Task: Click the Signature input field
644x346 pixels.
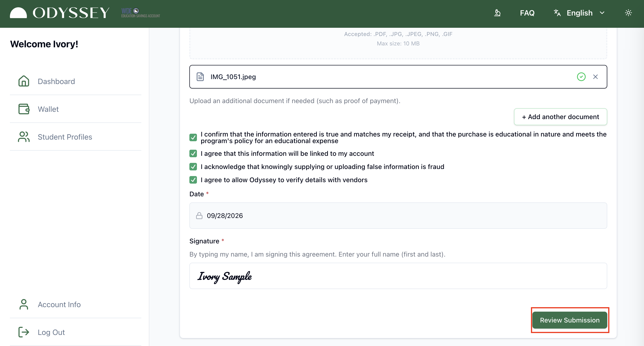Action: click(x=398, y=276)
